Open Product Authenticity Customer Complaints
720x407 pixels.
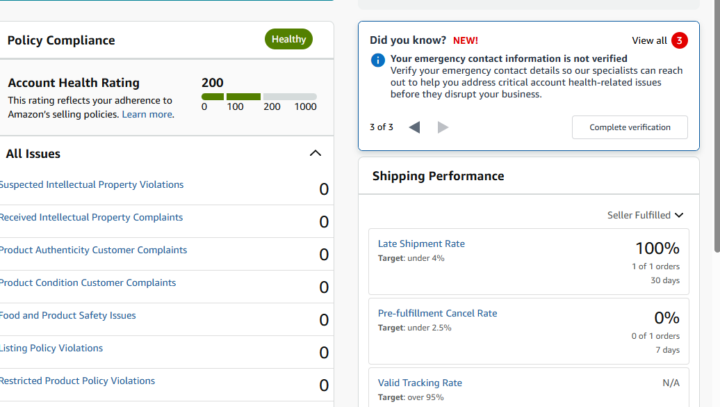[x=93, y=250]
